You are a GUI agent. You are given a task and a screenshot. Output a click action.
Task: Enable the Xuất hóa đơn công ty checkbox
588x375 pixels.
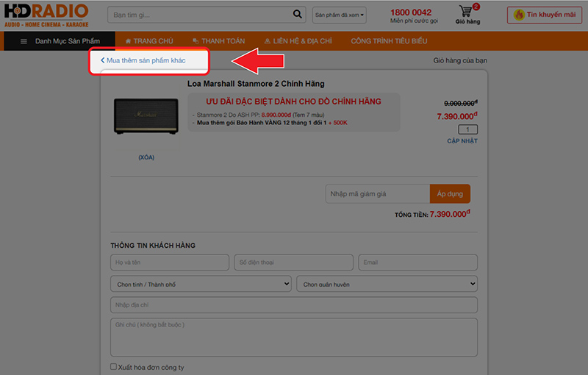pyautogui.click(x=113, y=367)
